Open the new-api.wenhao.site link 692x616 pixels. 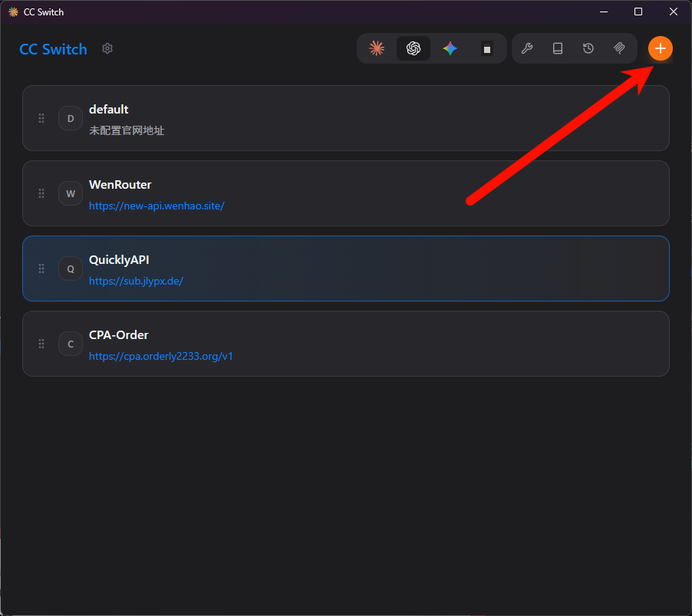click(x=157, y=206)
